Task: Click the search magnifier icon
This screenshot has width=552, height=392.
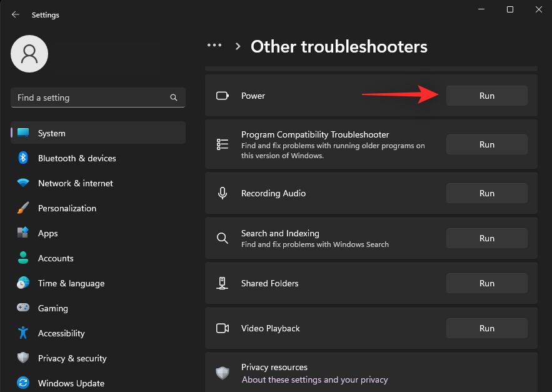Action: (x=174, y=98)
